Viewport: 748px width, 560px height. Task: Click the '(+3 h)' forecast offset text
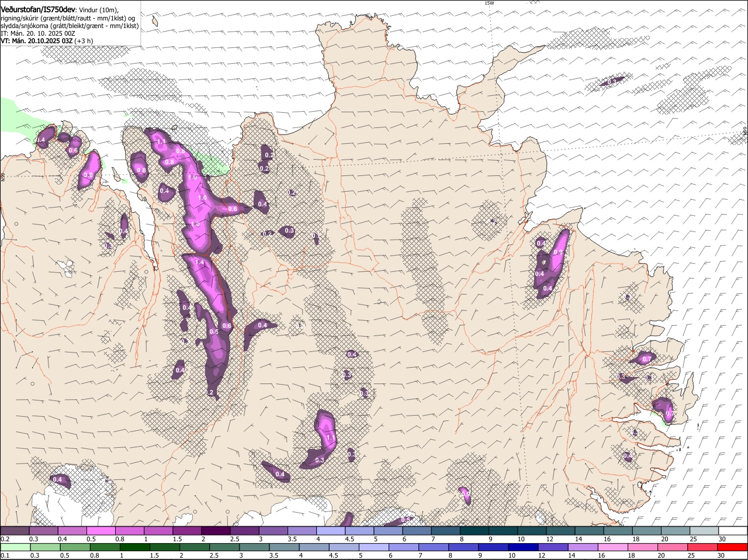coord(84,41)
